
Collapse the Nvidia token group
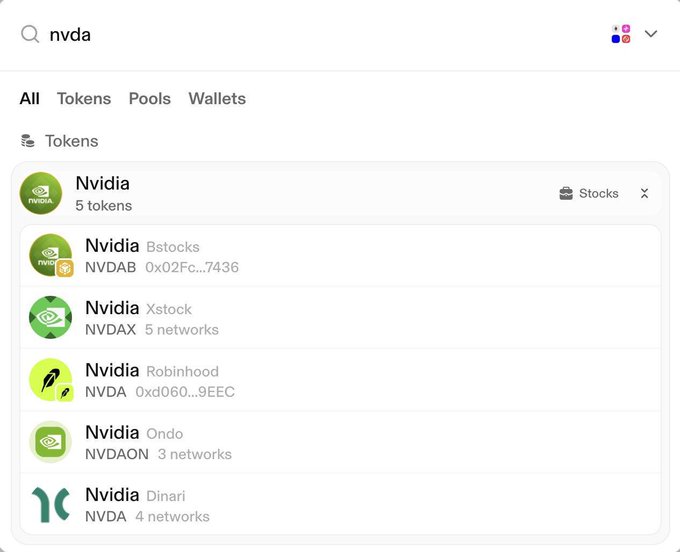point(644,193)
